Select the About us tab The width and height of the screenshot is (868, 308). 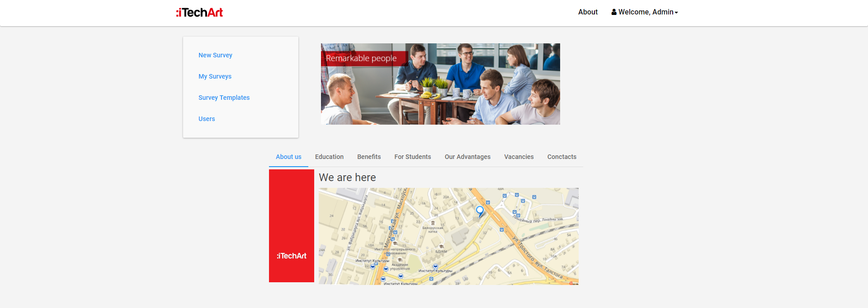(x=288, y=157)
